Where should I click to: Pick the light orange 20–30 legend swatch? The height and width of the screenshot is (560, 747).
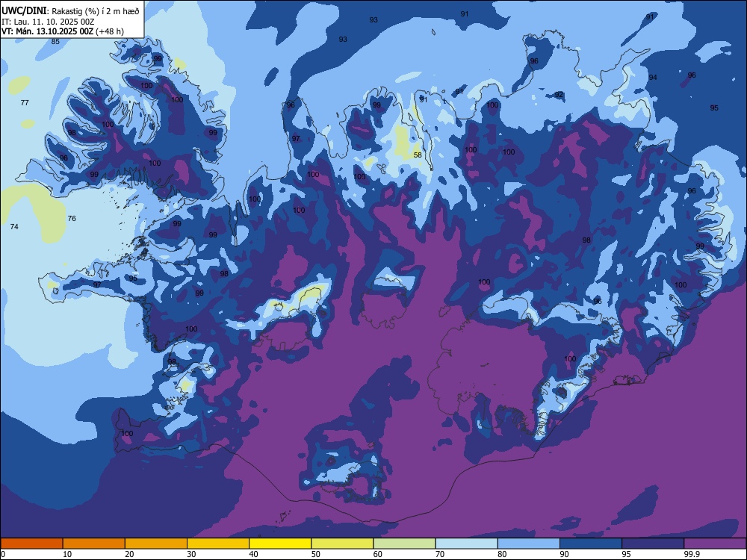(156, 544)
